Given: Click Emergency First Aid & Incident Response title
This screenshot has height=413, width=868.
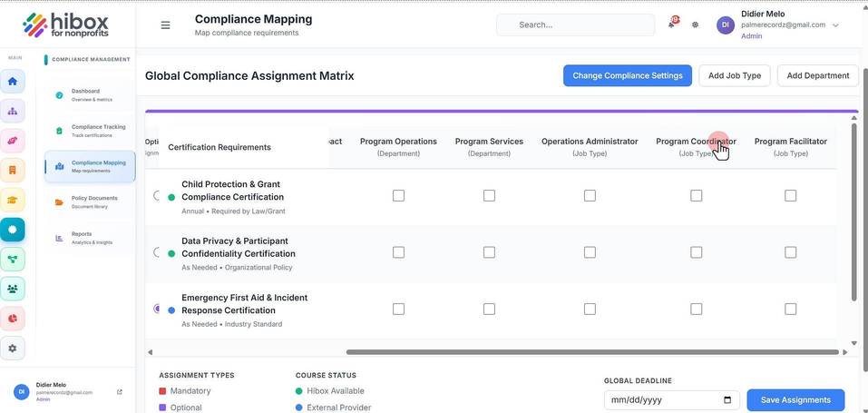Looking at the screenshot, I should [245, 304].
